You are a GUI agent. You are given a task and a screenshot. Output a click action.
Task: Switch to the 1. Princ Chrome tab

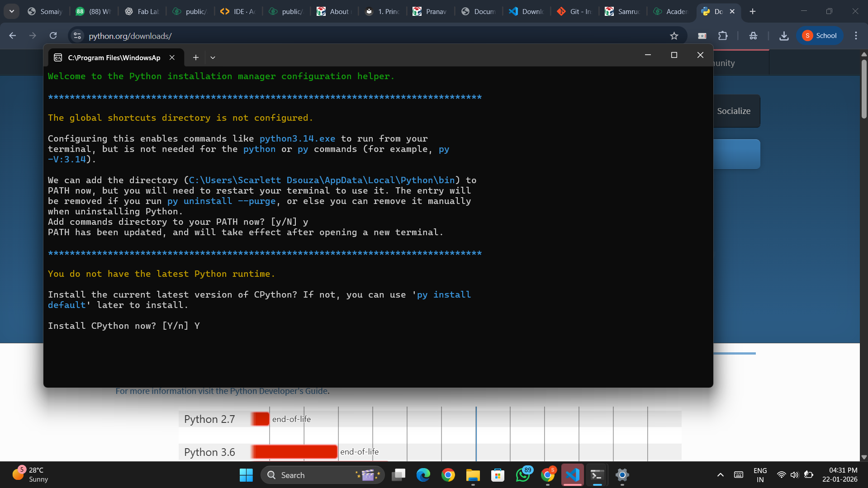(x=382, y=11)
